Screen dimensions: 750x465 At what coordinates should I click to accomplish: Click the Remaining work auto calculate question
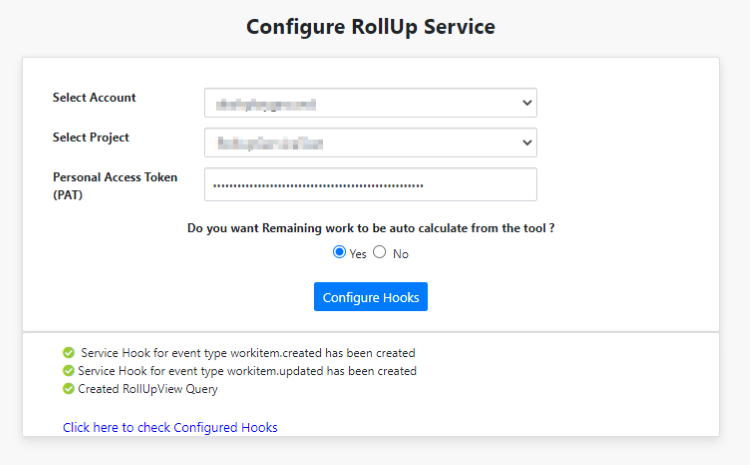pos(371,228)
